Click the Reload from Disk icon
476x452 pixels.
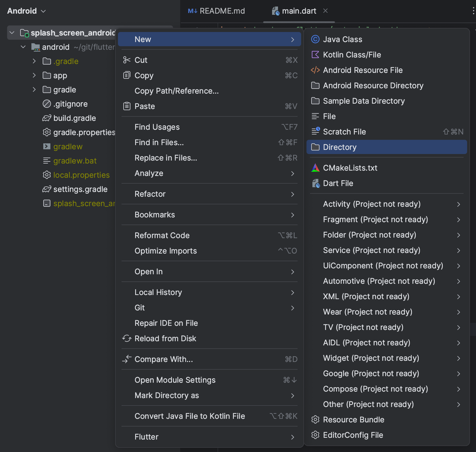(x=127, y=338)
